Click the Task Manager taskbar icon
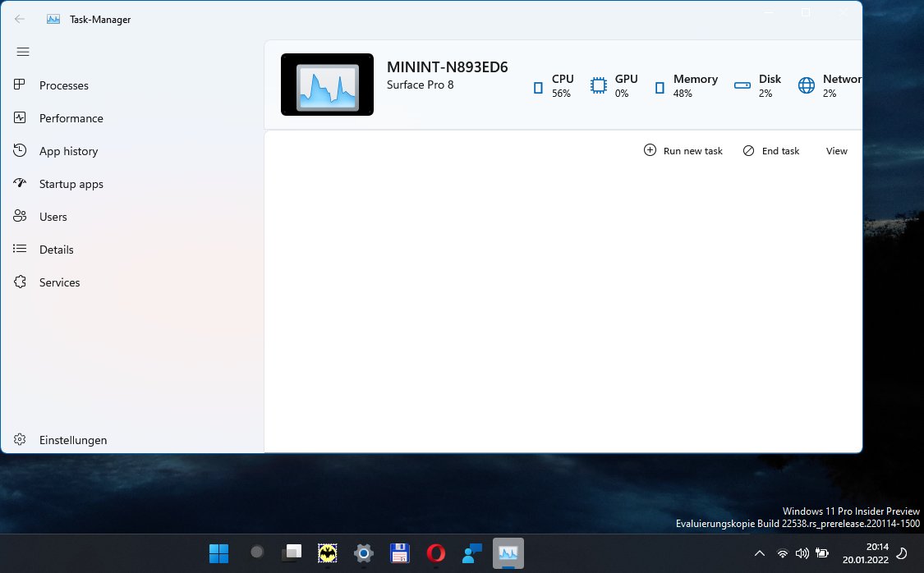Screen dimensions: 924x573 click(x=508, y=553)
